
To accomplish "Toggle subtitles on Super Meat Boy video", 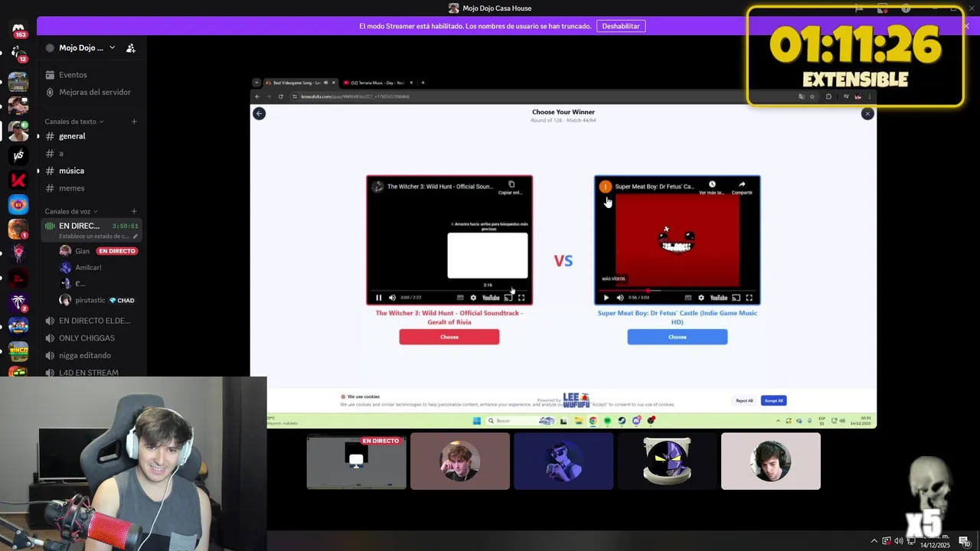I will point(688,298).
